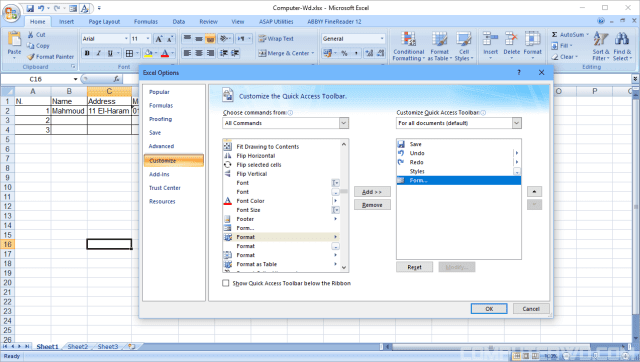This screenshot has width=640, height=362.
Task: Open the Review ribbon tab
Action: 208,22
